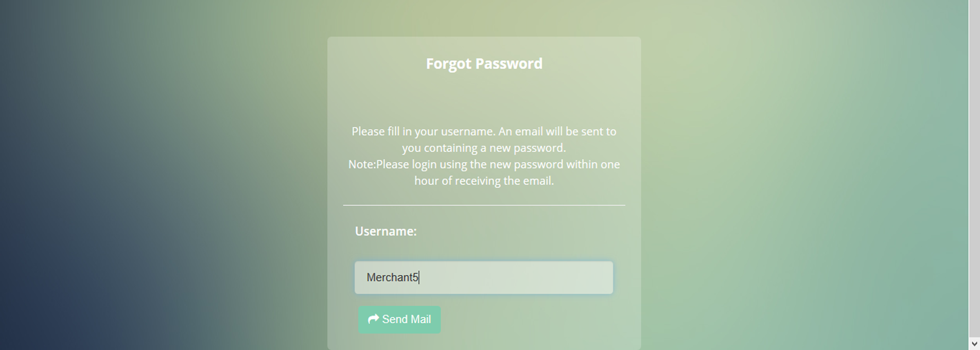This screenshot has width=980, height=350.
Task: Focus the Username input field
Action: coord(483,277)
